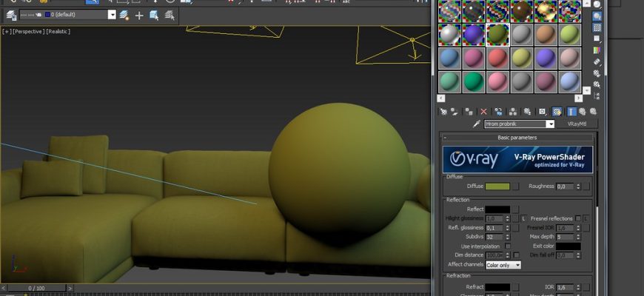Select the purple sphere material sample slot

474,34
